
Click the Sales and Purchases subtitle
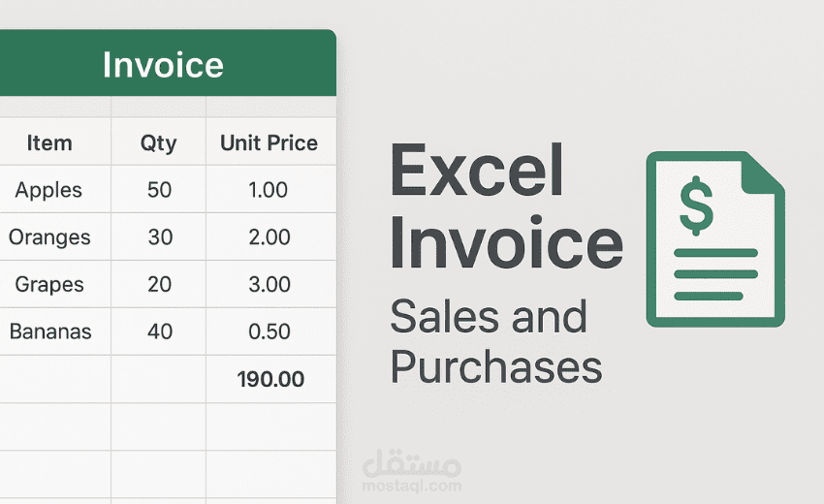tap(496, 341)
